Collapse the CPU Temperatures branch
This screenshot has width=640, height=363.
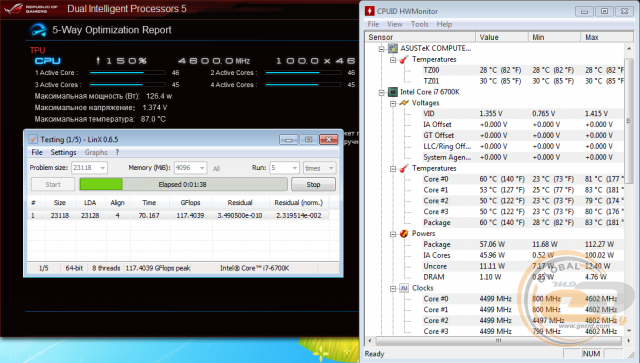click(x=393, y=169)
